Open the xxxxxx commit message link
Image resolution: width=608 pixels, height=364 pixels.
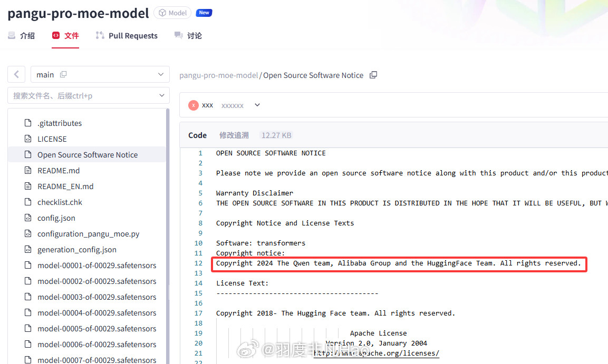click(232, 105)
